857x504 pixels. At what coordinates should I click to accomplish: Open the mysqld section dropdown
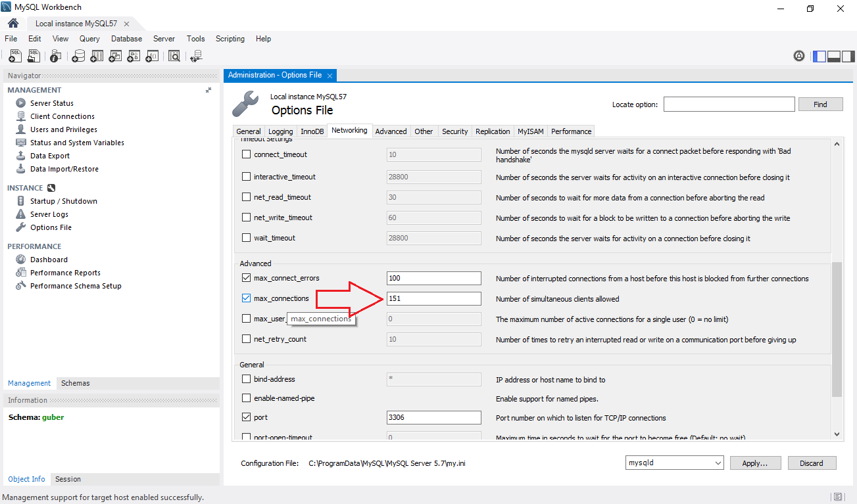[x=674, y=463]
